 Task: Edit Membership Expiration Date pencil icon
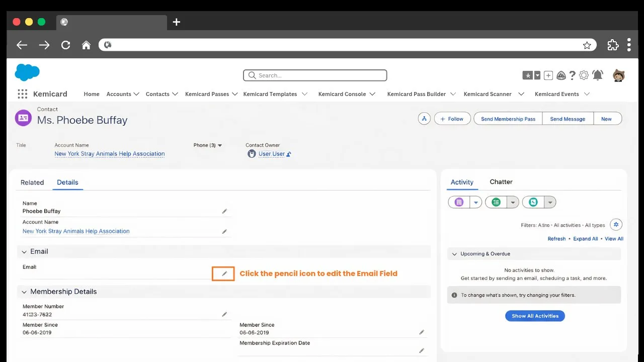[x=422, y=350]
